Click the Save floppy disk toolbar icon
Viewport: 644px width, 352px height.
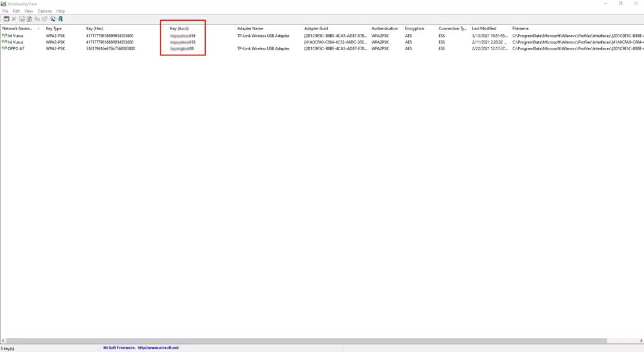(22, 19)
